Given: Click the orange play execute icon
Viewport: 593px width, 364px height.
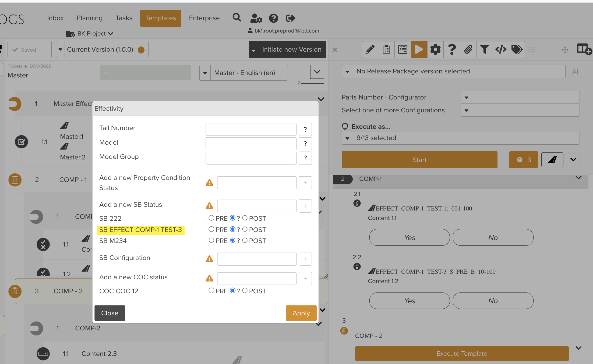Looking at the screenshot, I should coord(419,49).
